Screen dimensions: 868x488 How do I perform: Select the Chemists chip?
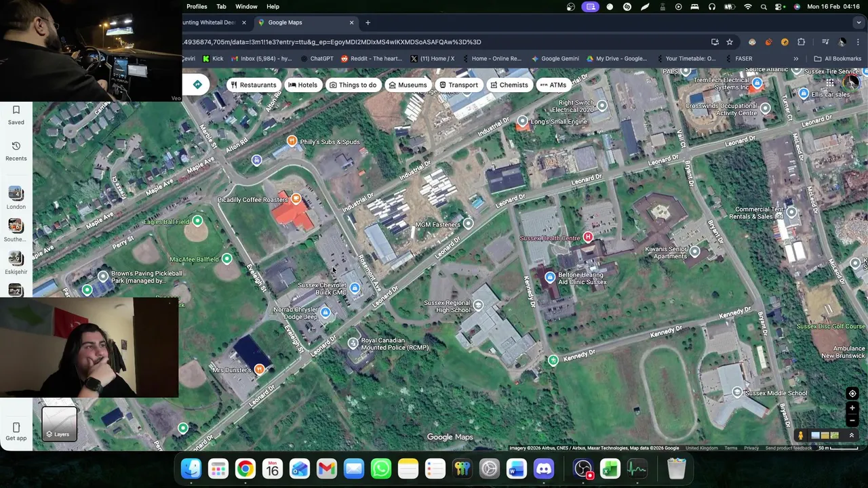coord(509,85)
